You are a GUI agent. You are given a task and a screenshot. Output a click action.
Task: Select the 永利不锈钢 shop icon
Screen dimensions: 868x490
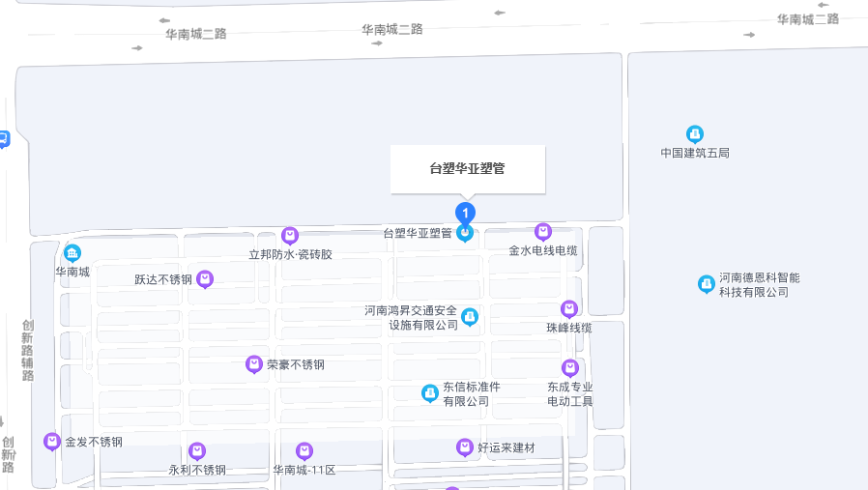197,451
